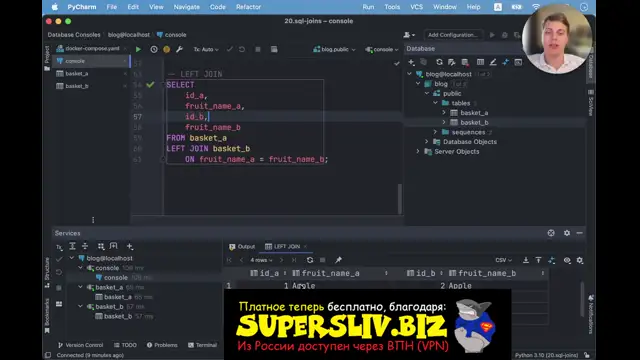
Task: Expand the Server Objects node
Action: click(418, 151)
